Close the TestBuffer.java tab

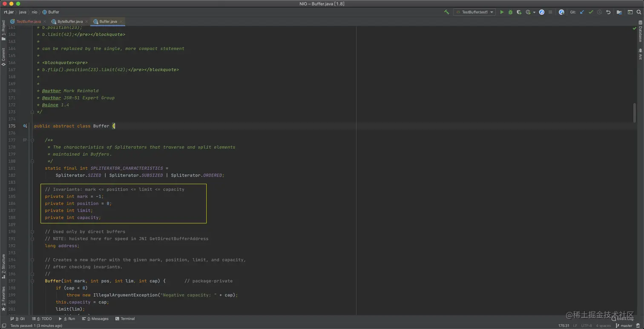[45, 21]
